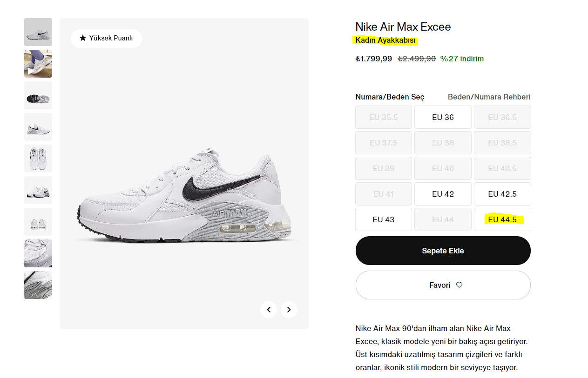This screenshot has width=588, height=378.
Task: View the last outsole close-up thumbnail
Action: pyautogui.click(x=38, y=285)
